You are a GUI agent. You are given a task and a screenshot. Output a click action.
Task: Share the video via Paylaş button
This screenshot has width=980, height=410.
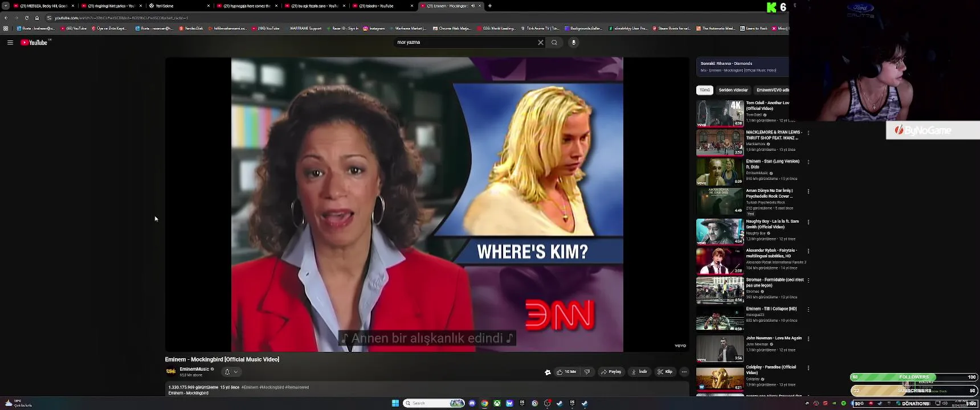point(611,372)
